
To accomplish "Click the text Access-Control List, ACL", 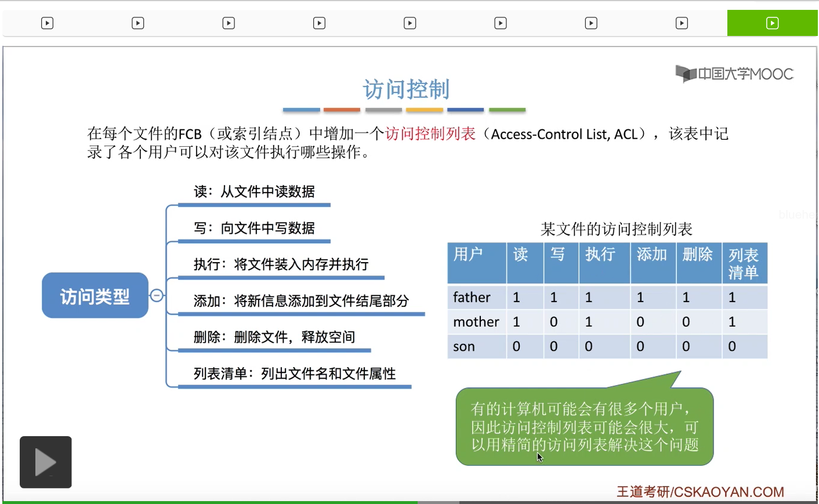I will click(564, 134).
